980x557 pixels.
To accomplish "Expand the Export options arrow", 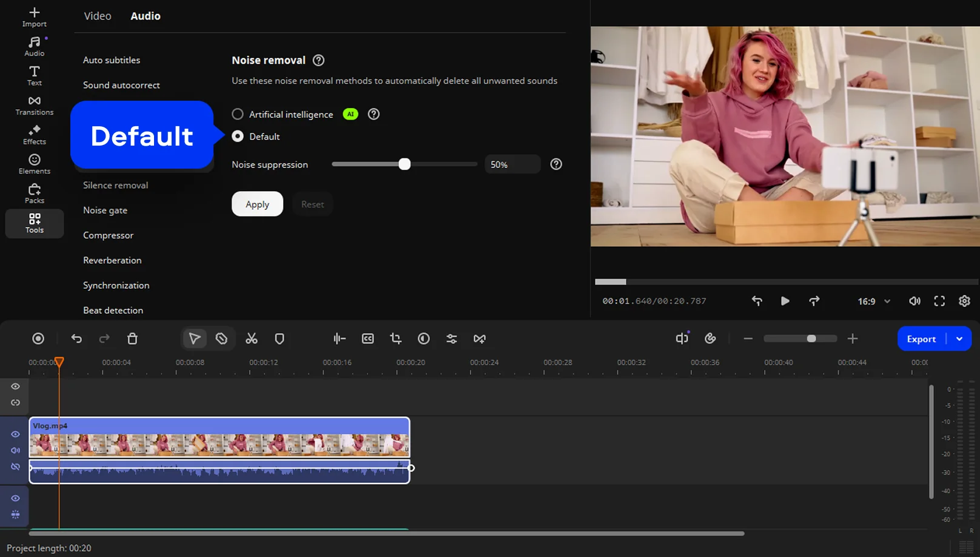I will point(959,339).
